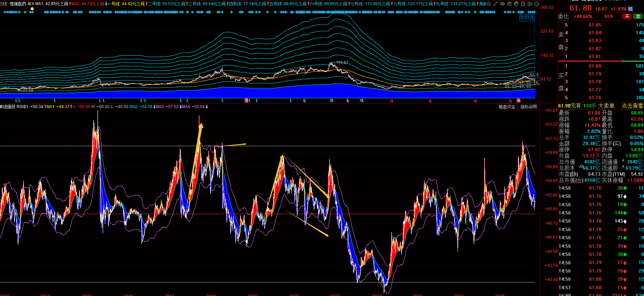
Task: Click the 116.87 peak price label
Action: (342, 63)
